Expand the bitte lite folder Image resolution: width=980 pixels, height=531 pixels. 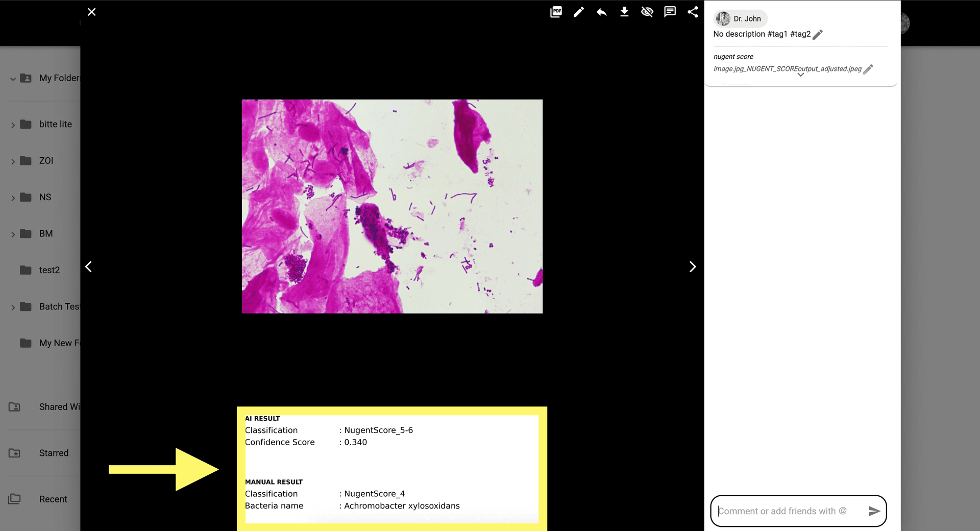click(x=13, y=125)
